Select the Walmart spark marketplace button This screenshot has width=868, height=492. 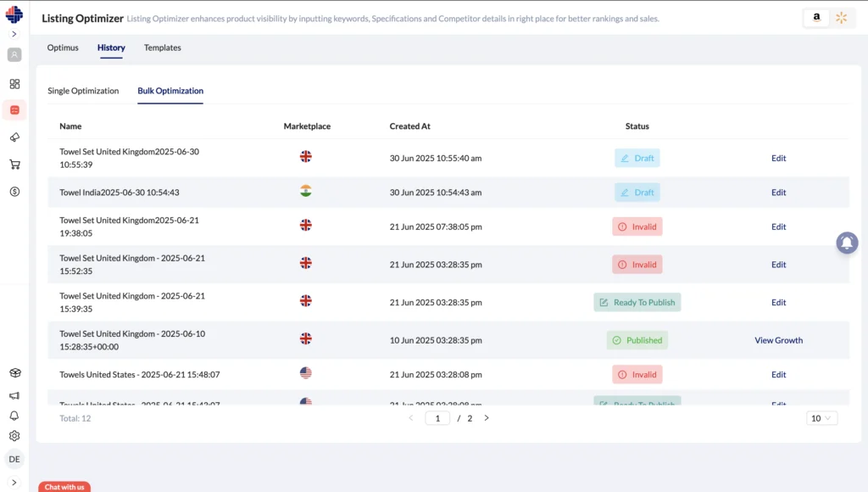point(841,18)
